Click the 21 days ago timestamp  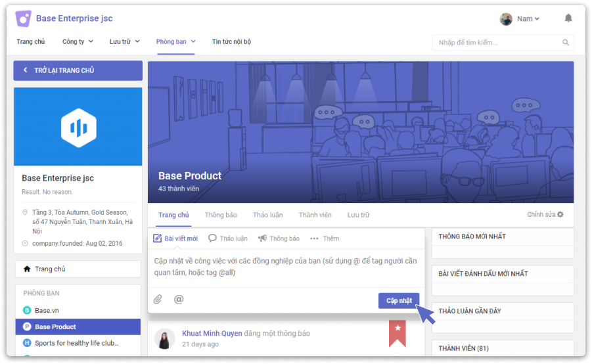200,344
